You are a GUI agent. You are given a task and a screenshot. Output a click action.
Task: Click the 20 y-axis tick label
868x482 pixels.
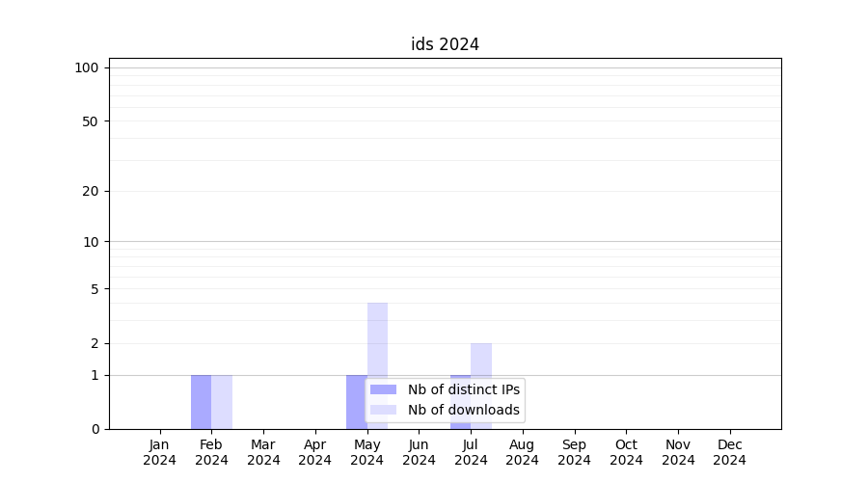pyautogui.click(x=90, y=191)
